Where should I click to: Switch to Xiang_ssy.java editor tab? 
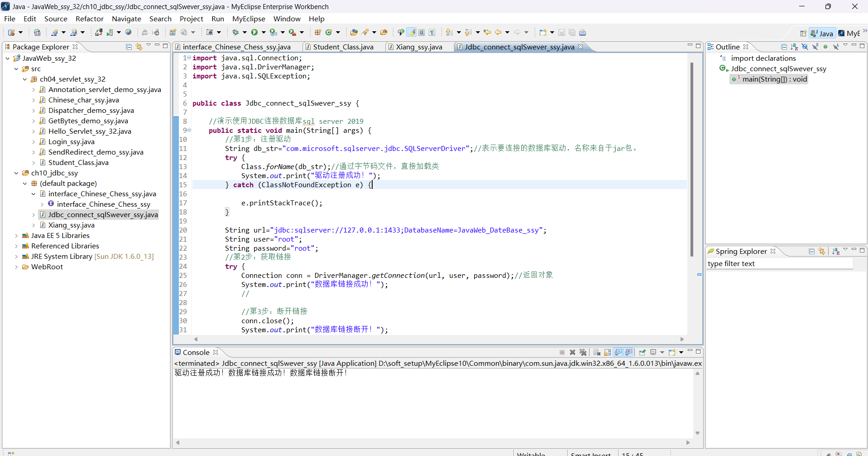[x=419, y=47]
